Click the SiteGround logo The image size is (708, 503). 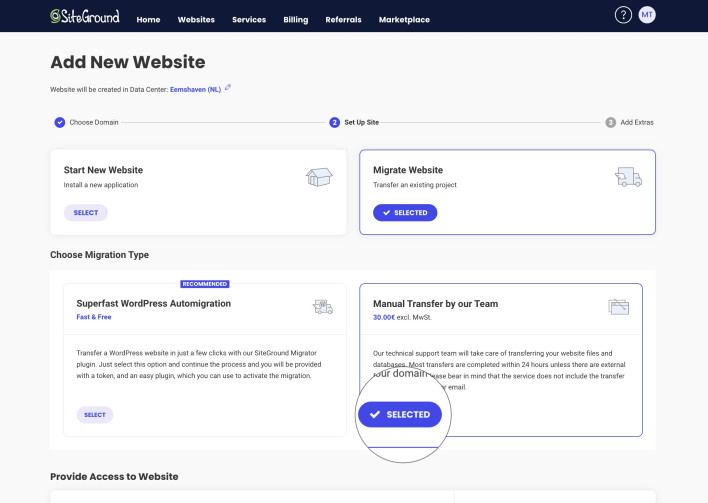85,16
